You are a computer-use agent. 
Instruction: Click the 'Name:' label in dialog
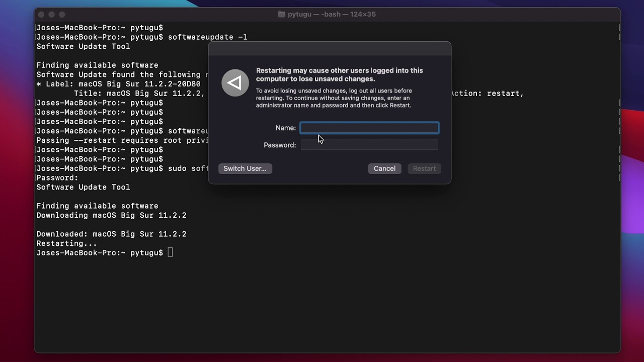286,128
